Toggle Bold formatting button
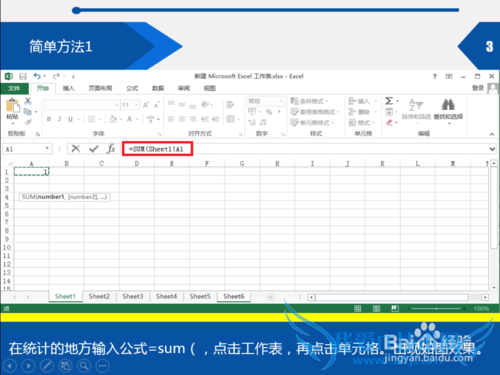The image size is (500, 375). 49,119
